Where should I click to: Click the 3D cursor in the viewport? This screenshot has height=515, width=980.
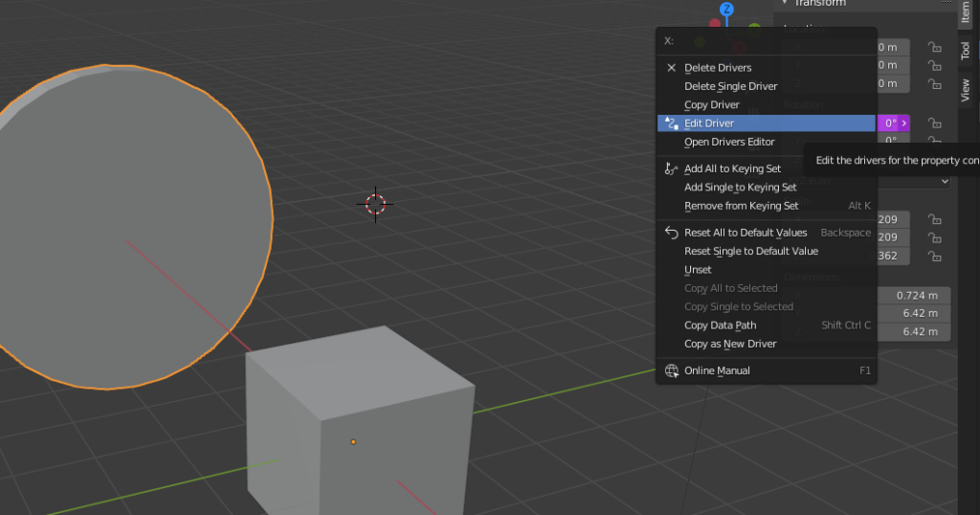pos(375,204)
